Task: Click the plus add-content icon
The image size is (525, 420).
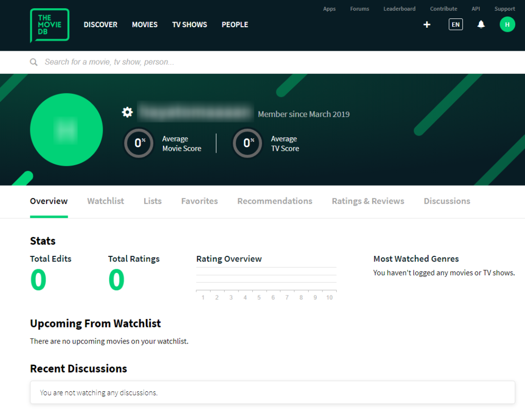Action: click(427, 25)
